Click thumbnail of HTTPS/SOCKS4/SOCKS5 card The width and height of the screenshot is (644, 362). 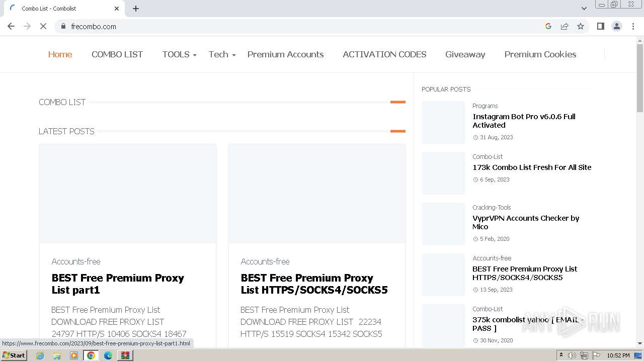[x=317, y=194]
